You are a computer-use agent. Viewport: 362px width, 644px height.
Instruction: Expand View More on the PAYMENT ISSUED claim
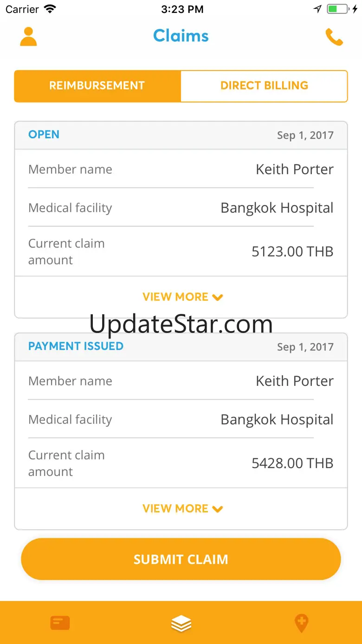point(182,509)
